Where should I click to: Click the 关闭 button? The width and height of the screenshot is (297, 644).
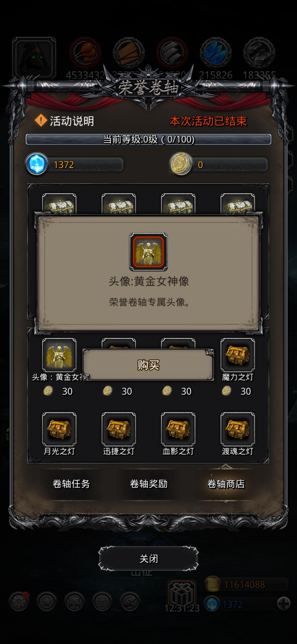click(x=148, y=559)
